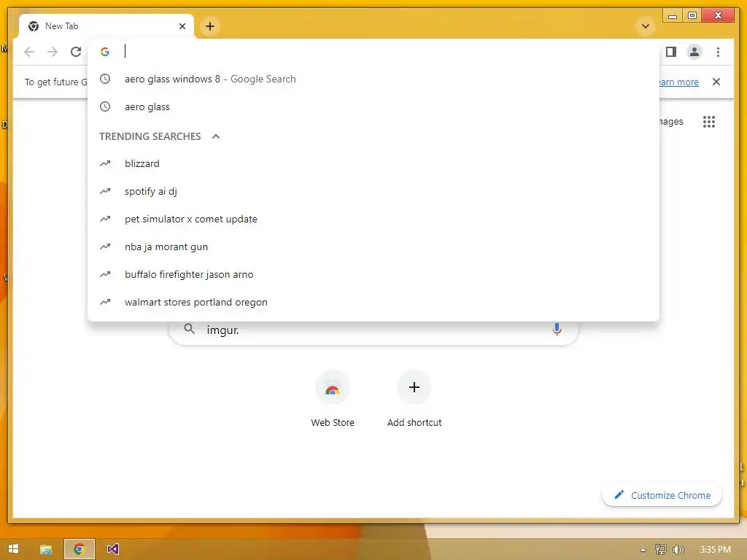747x560 pixels.
Task: Click the Chrome taskbar icon
Action: (79, 549)
